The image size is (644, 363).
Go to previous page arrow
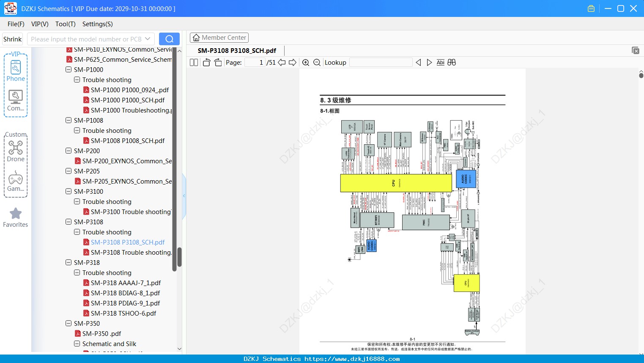coord(282,63)
